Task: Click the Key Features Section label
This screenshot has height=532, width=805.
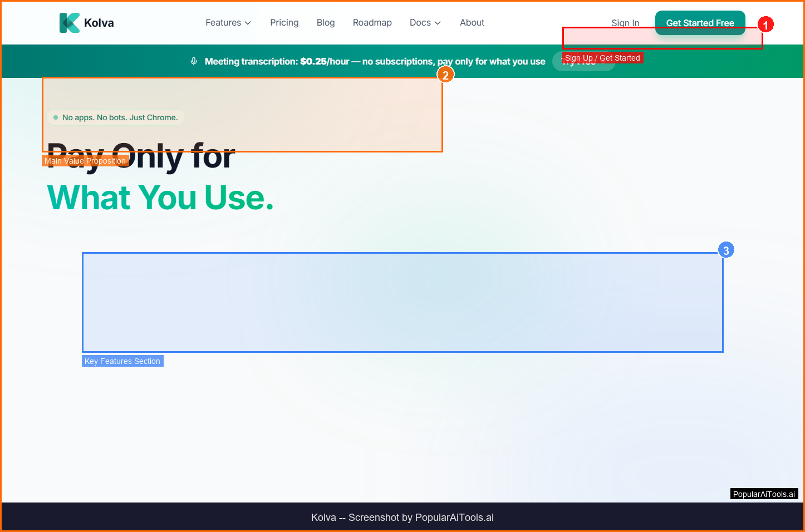Action: [122, 361]
